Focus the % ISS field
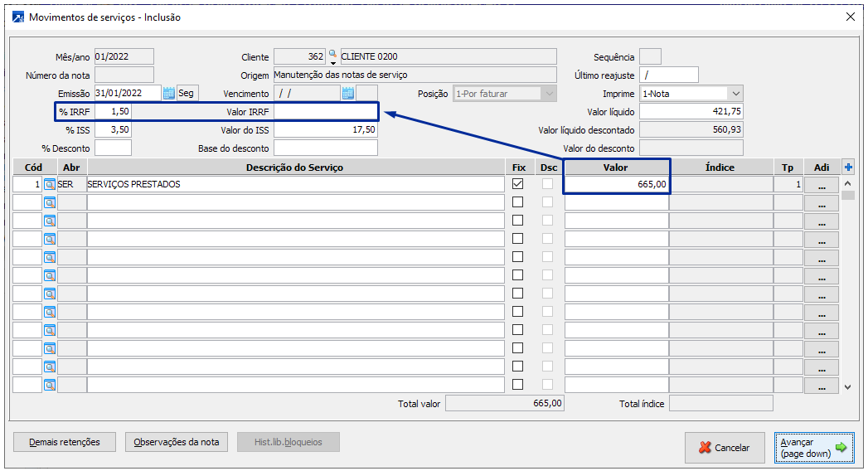The width and height of the screenshot is (868, 471). tap(113, 130)
